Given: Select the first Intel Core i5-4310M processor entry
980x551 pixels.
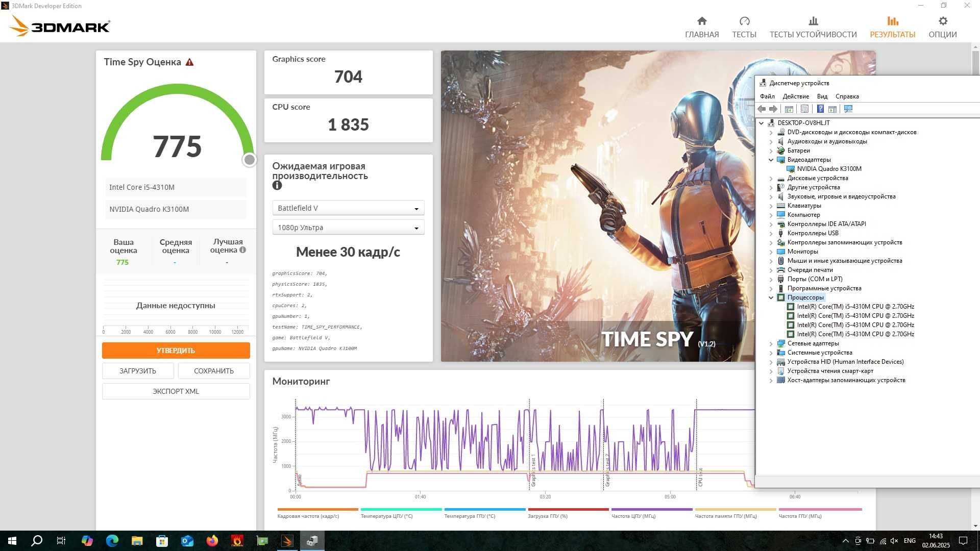Looking at the screenshot, I should click(855, 307).
